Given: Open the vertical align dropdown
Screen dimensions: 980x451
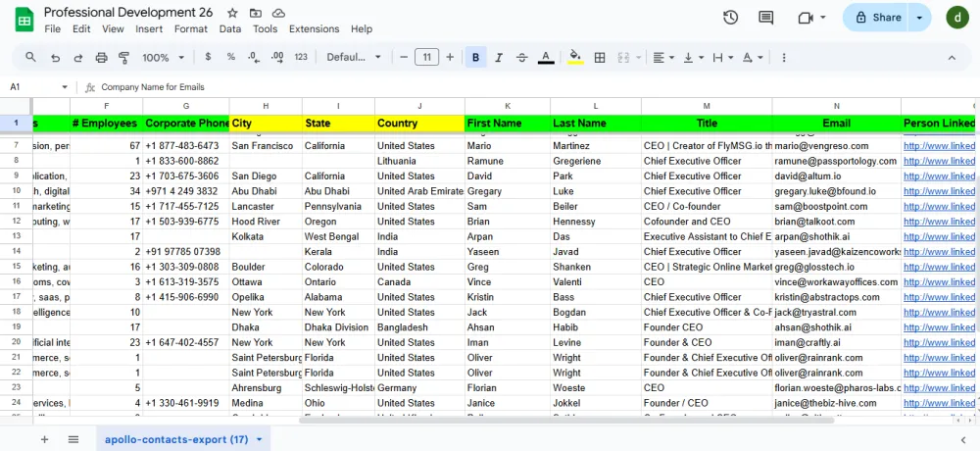Looking at the screenshot, I should coord(693,58).
